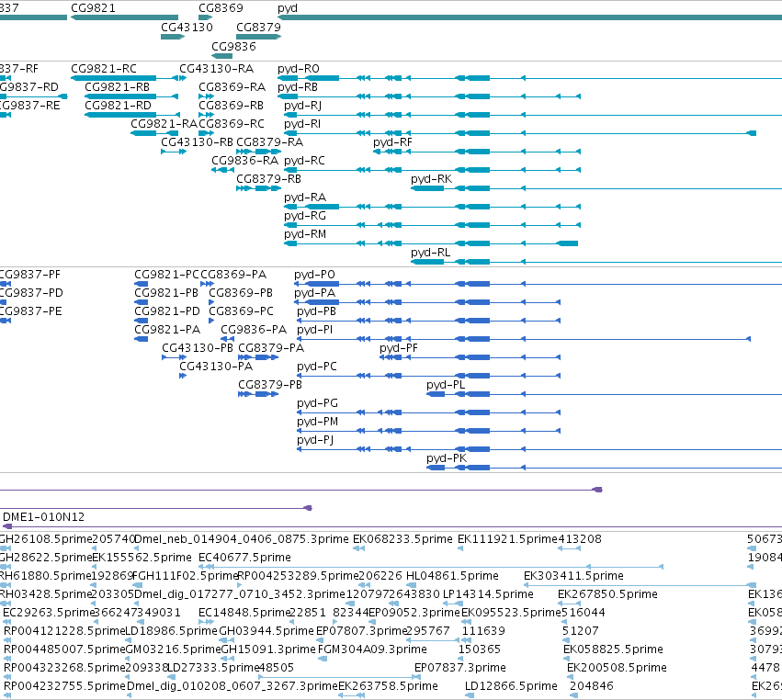The width and height of the screenshot is (782, 700).
Task: Click transcript label pyd-RA
Action: 305,198
